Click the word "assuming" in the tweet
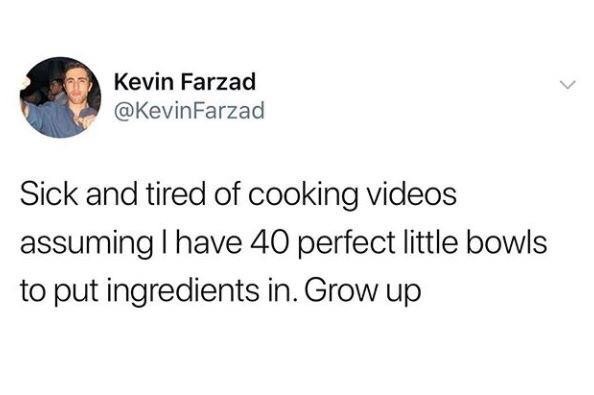The width and height of the screenshot is (594, 395). (x=86, y=244)
